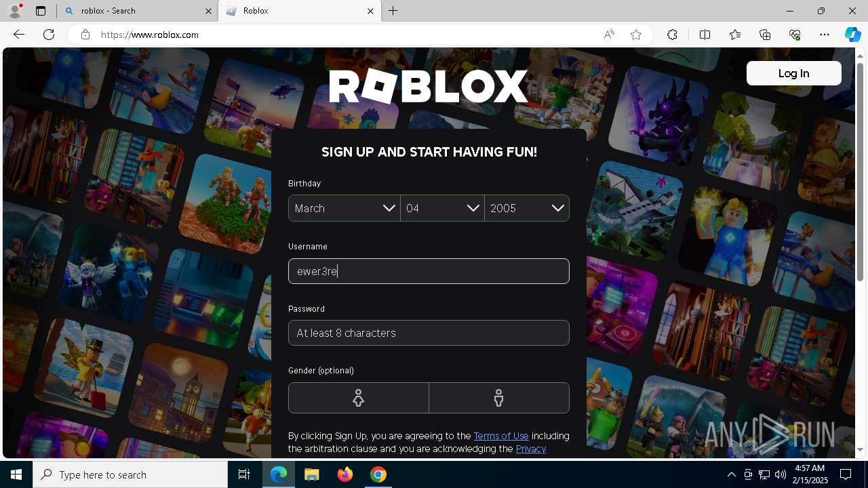The image size is (868, 488).
Task: Activate Read aloud icon
Action: click(609, 35)
